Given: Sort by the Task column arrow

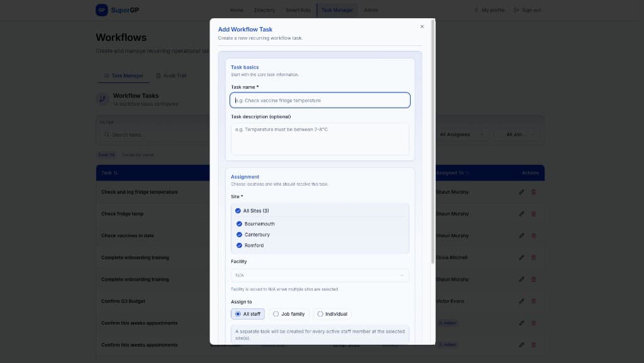Looking at the screenshot, I should click(116, 173).
